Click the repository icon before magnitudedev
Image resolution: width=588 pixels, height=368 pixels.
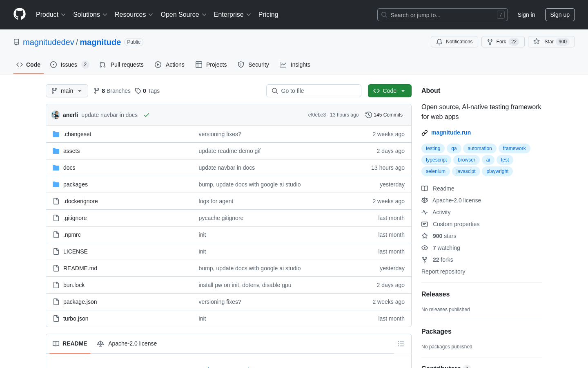click(16, 42)
